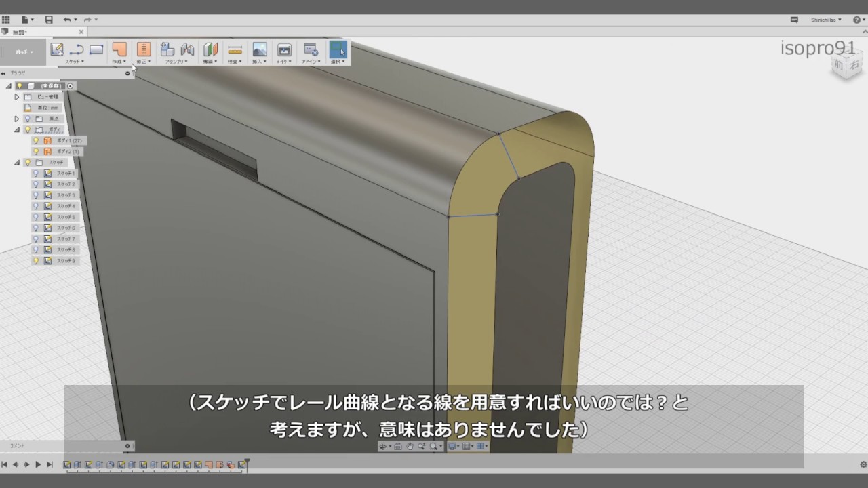Jump to the timeline end
This screenshot has height=488, width=868.
tap(50, 464)
